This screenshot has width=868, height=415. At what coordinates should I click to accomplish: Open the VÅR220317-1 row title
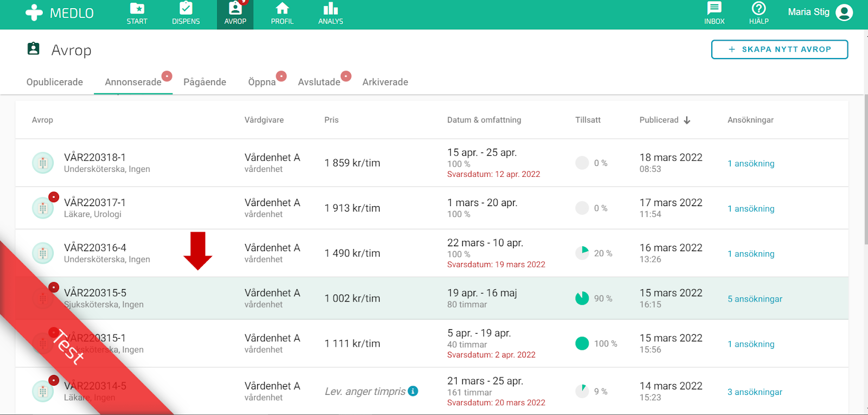click(x=95, y=202)
